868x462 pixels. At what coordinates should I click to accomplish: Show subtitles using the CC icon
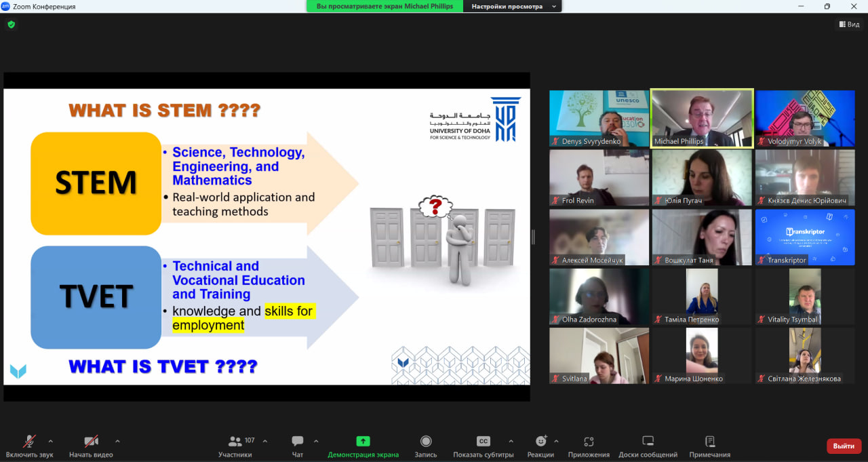coord(483,442)
